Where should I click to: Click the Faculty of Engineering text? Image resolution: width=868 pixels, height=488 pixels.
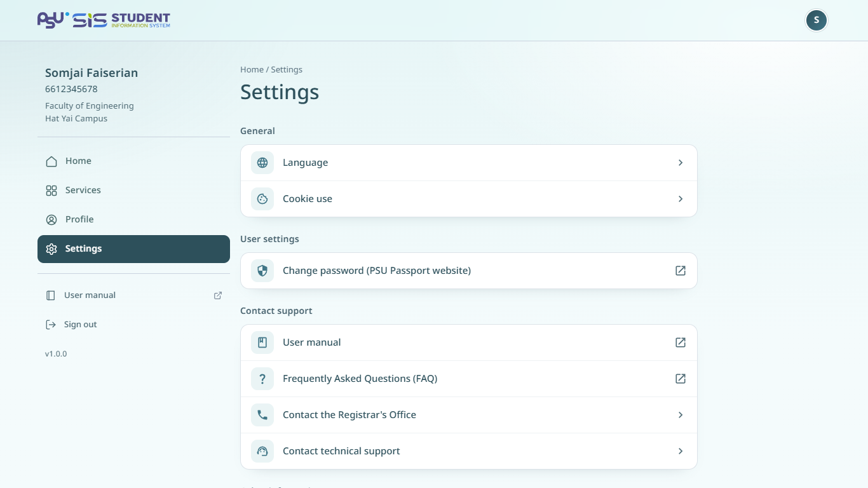[x=90, y=106]
